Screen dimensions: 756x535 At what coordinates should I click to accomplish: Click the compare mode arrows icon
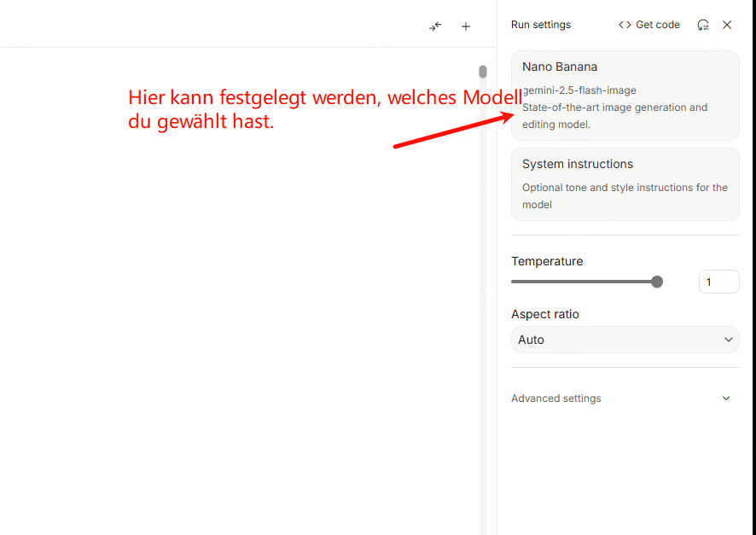[435, 26]
